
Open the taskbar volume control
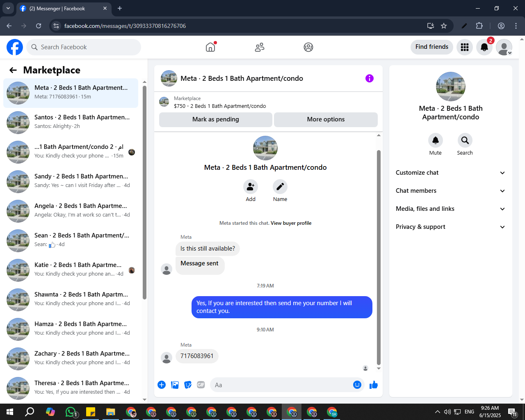[x=447, y=412]
